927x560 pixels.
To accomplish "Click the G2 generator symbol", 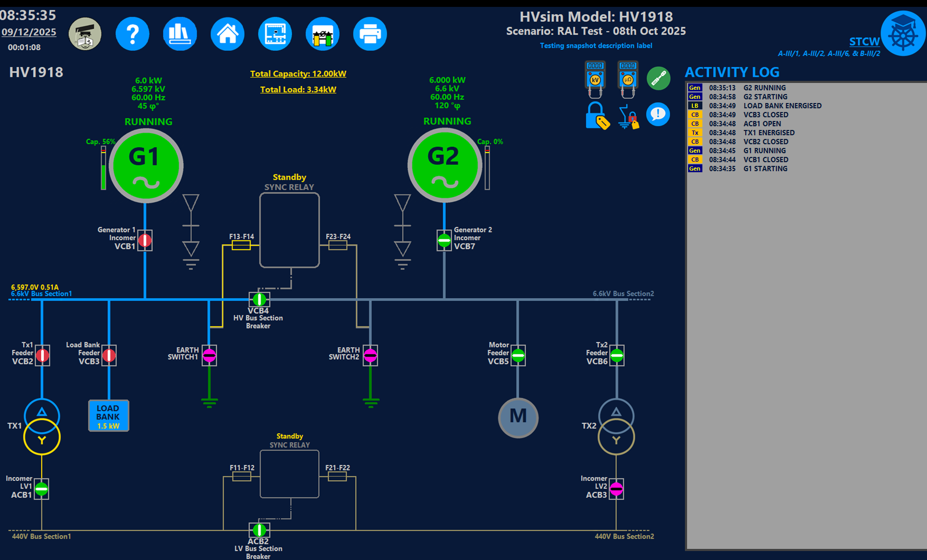I will [444, 165].
